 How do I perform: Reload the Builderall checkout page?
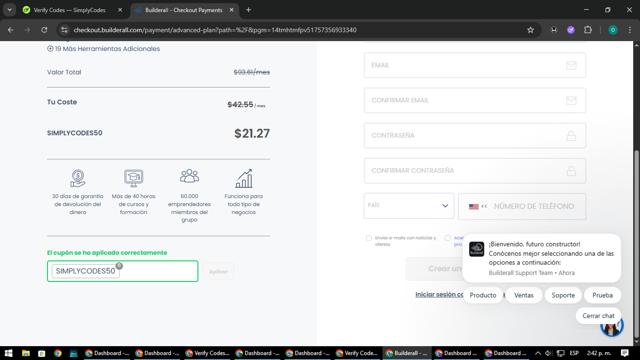coord(44,30)
